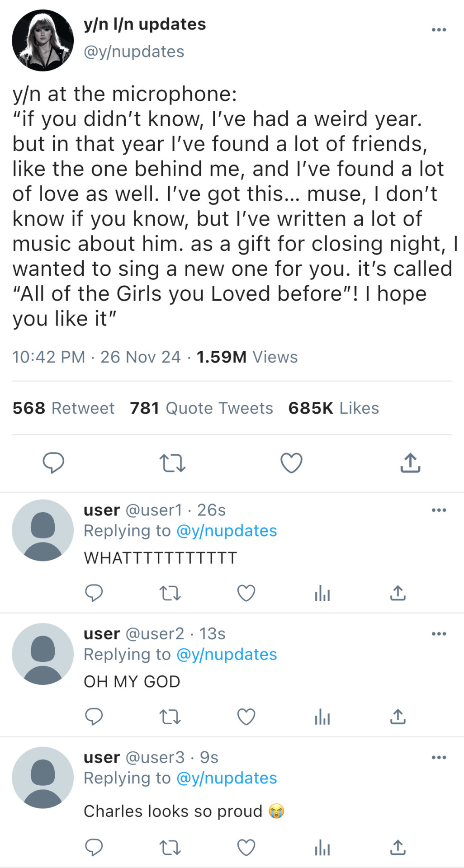Like user1's WHATTTT reply
Image resolution: width=464 pixels, height=868 pixels.
click(246, 593)
